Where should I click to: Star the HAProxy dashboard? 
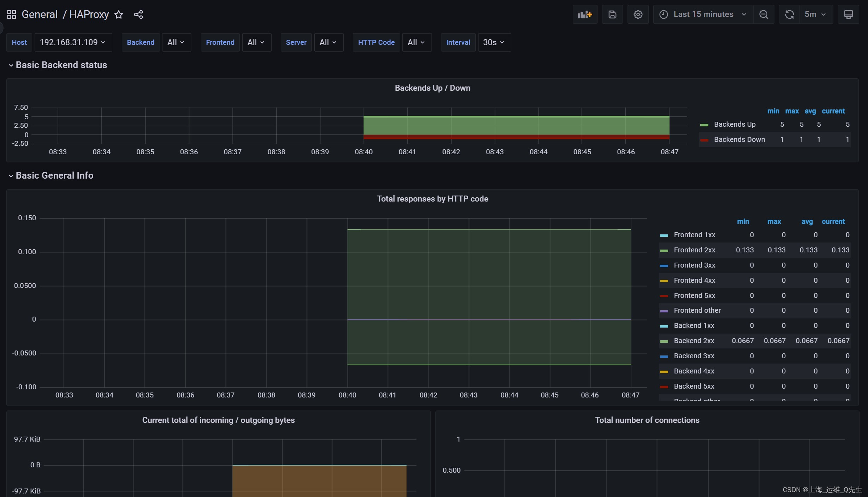point(119,14)
